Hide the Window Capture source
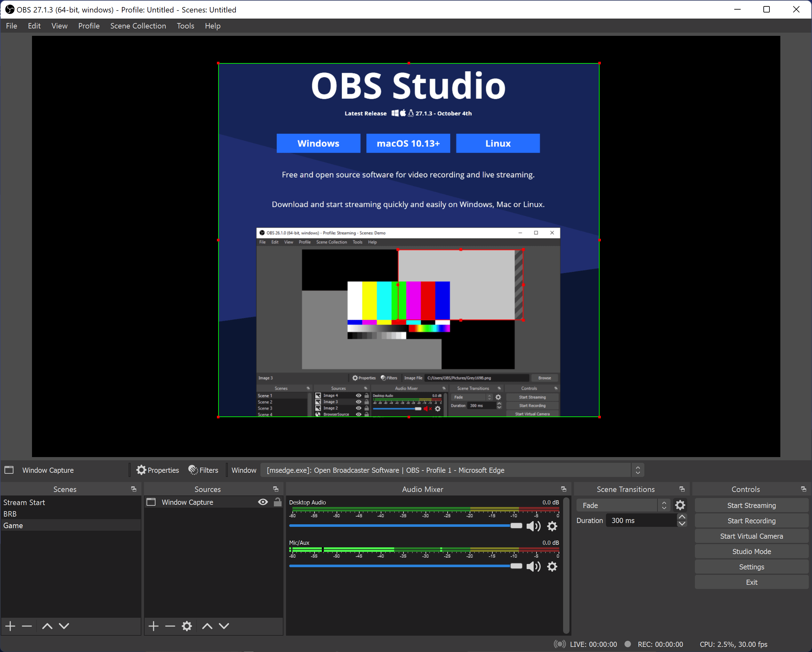Image resolution: width=812 pixels, height=652 pixels. (x=262, y=502)
